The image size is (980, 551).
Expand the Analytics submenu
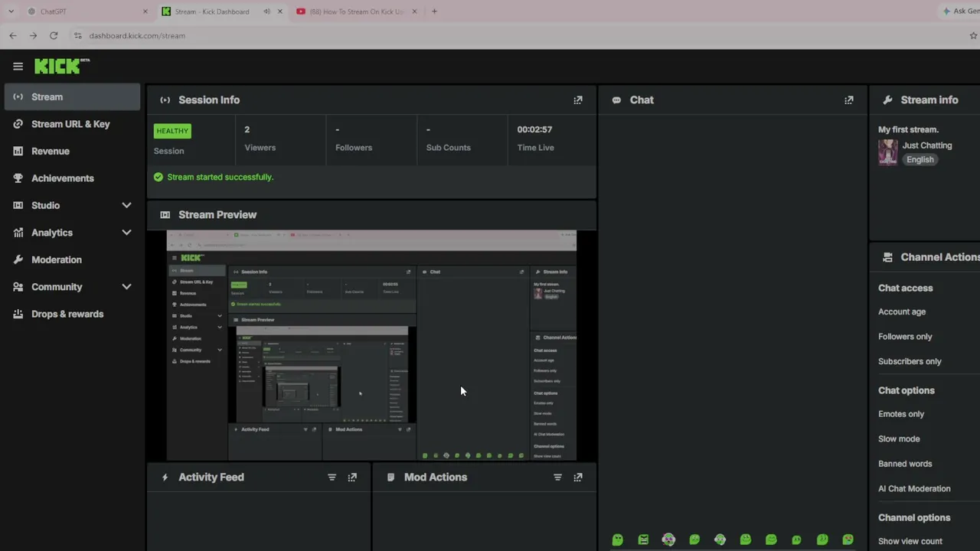click(126, 233)
